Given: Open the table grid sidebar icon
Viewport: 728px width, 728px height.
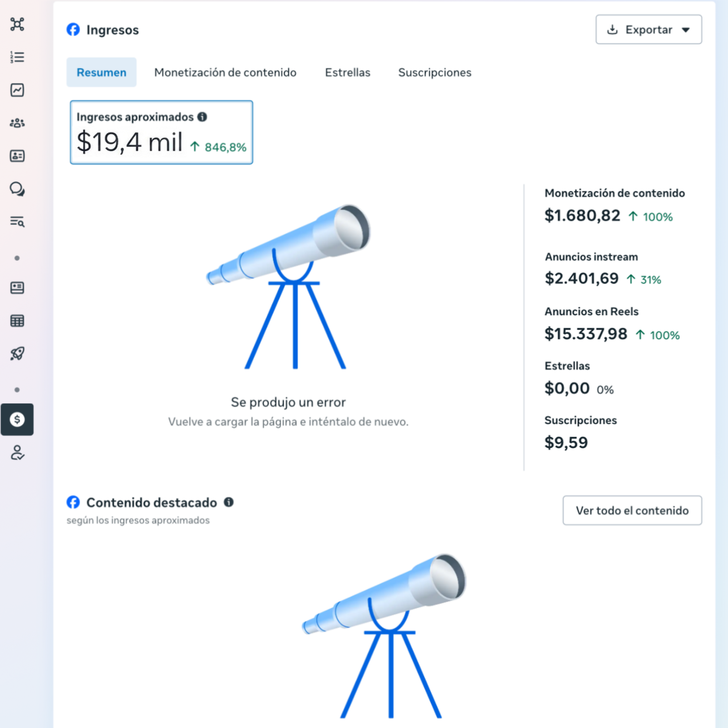Looking at the screenshot, I should 17,321.
